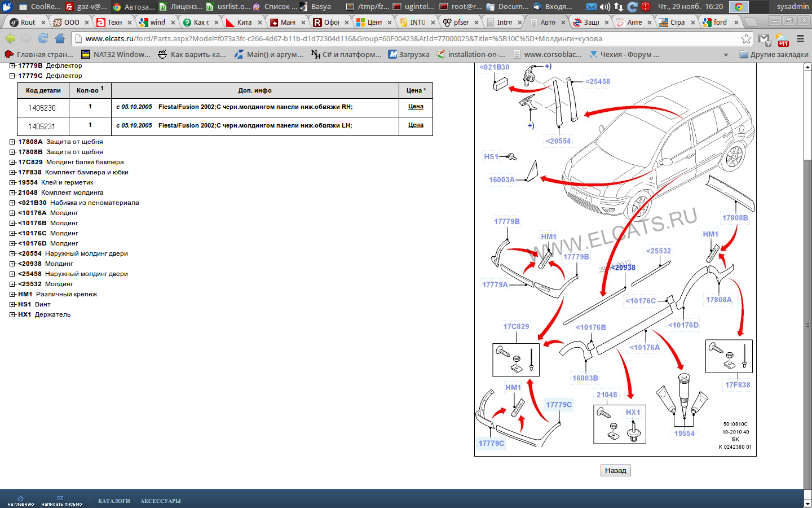Open the Chrome hamburger menu
812x508 pixels.
[x=800, y=39]
